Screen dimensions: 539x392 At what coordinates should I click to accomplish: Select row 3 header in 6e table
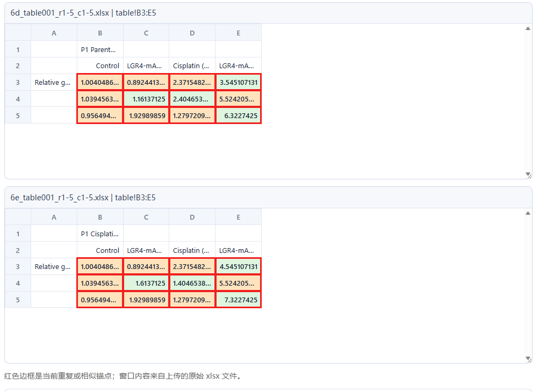point(18,266)
